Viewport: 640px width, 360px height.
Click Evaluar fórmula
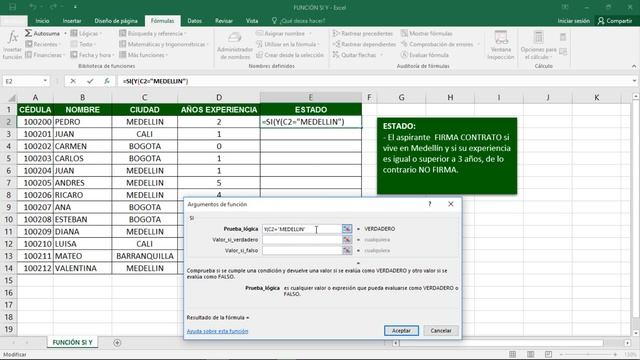coord(425,55)
